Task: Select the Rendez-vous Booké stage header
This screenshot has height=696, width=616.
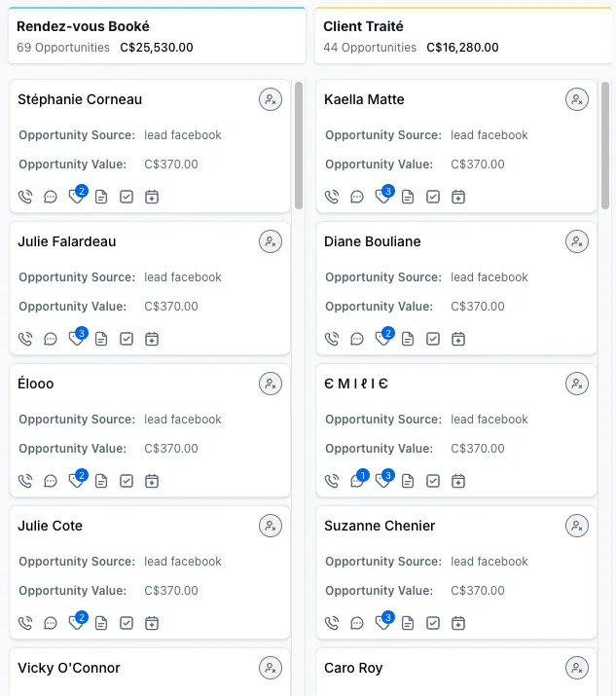Action: [84, 26]
